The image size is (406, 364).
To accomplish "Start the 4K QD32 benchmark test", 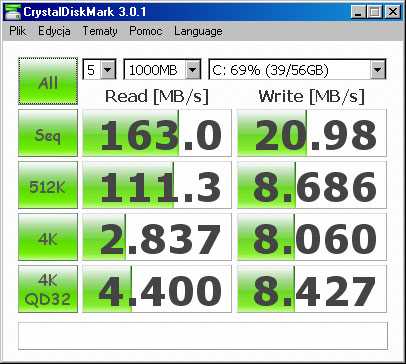I will click(48, 289).
